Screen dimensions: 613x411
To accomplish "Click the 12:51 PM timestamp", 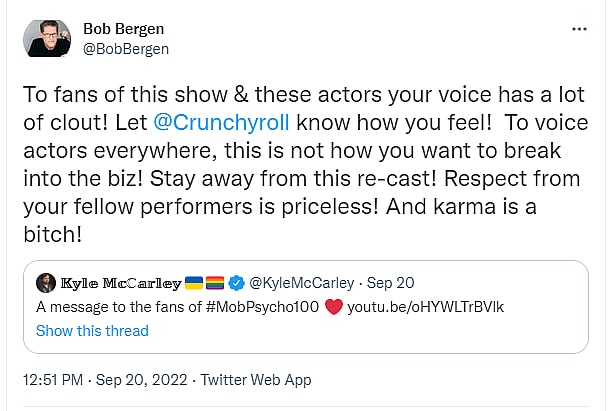I will point(61,380).
